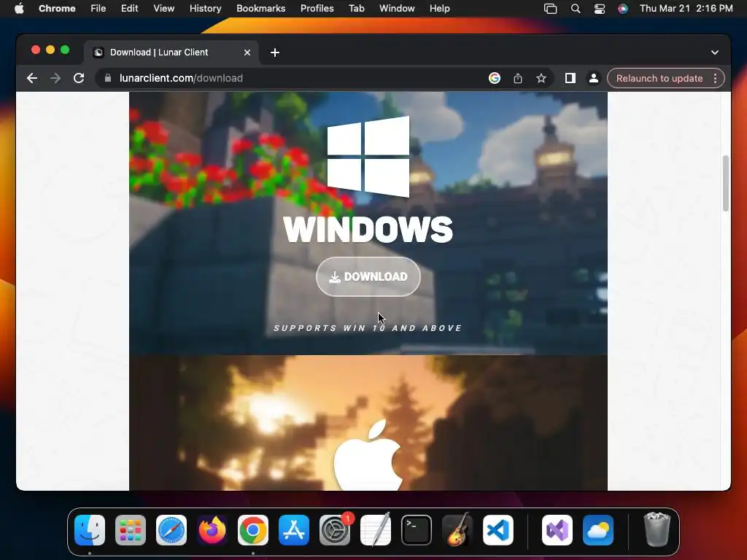747x560 pixels.
Task: Open a new tab with plus
Action: pos(275,52)
